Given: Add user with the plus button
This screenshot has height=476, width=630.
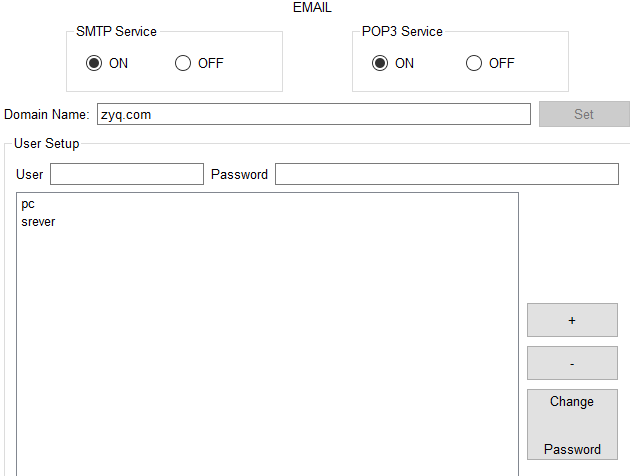Looking at the screenshot, I should [x=572, y=320].
